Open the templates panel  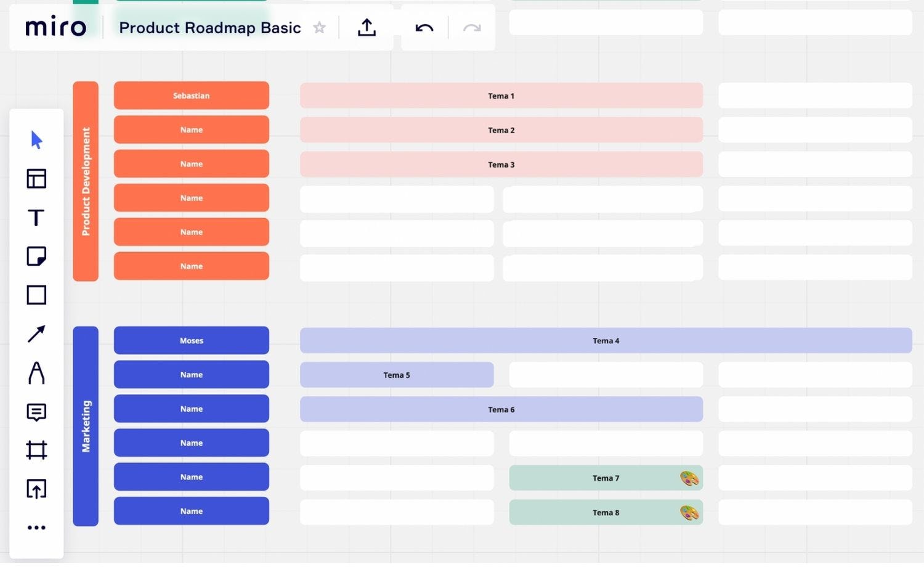[36, 179]
